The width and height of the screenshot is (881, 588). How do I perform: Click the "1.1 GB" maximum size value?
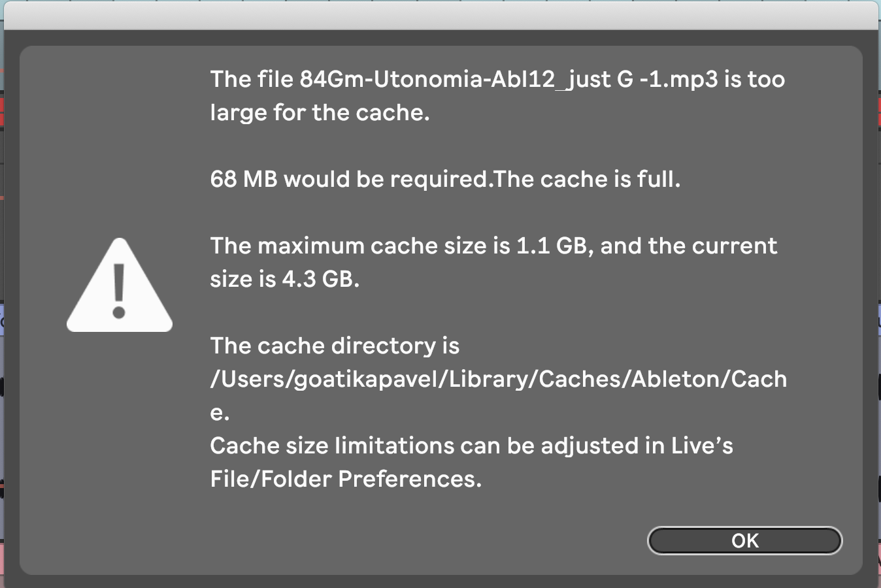point(552,246)
